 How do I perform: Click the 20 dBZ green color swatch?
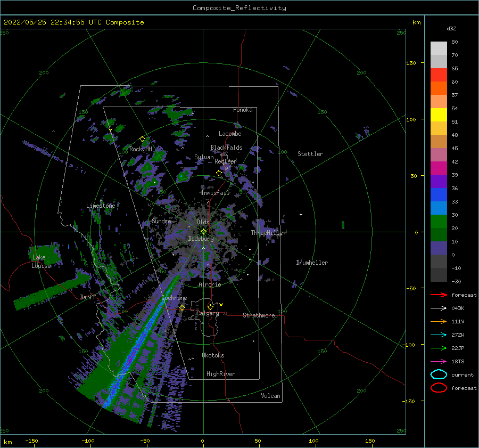439,234
